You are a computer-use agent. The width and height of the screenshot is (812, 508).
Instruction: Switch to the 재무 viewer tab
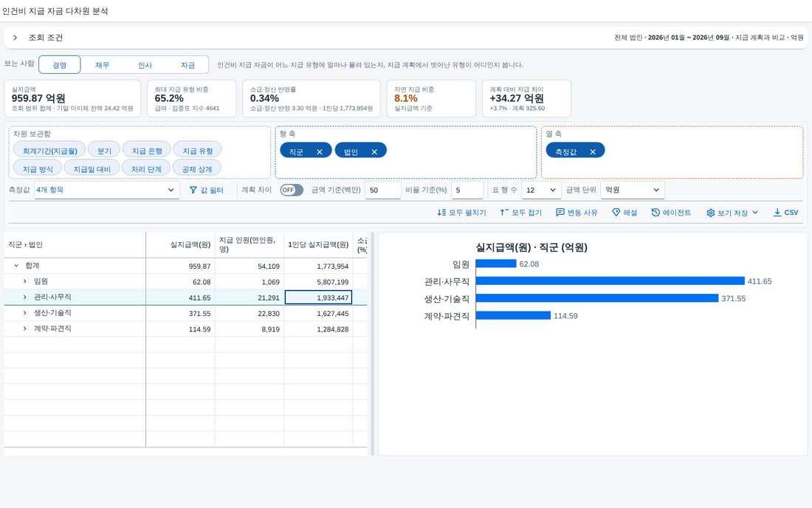pyautogui.click(x=102, y=65)
